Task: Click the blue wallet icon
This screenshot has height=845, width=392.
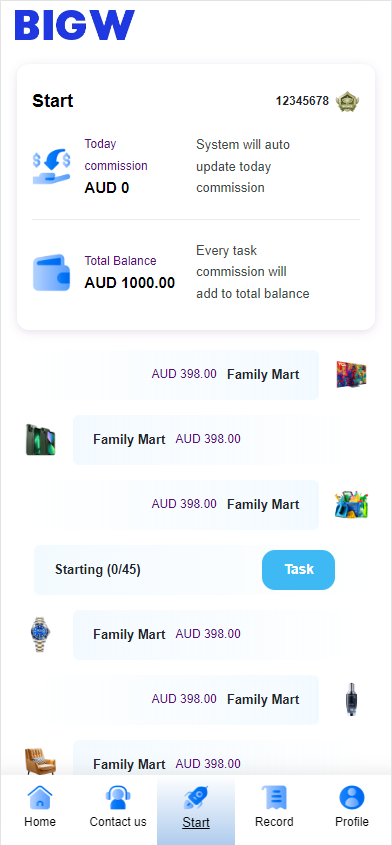Action: pos(52,272)
